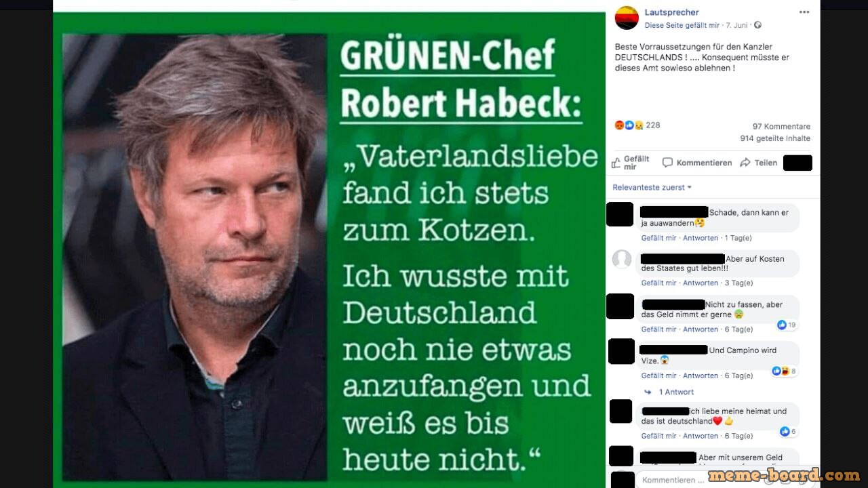Screen dimensions: 868x488
Task: Open the 914 geteilte Inhalte link
Action: pos(775,138)
